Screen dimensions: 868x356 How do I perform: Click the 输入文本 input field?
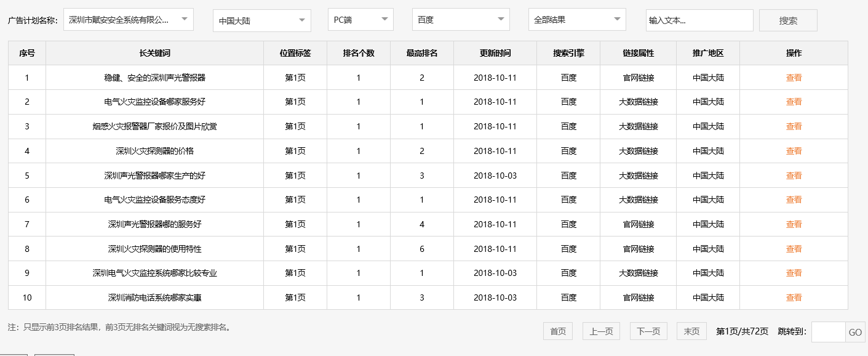click(699, 20)
